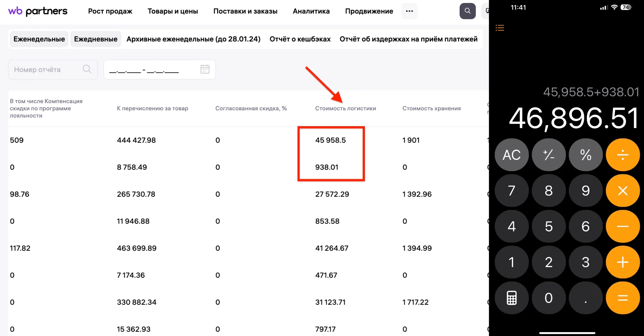The height and width of the screenshot is (336, 644).
Task: Tap the calculator result 46,896.51
Action: (x=574, y=118)
